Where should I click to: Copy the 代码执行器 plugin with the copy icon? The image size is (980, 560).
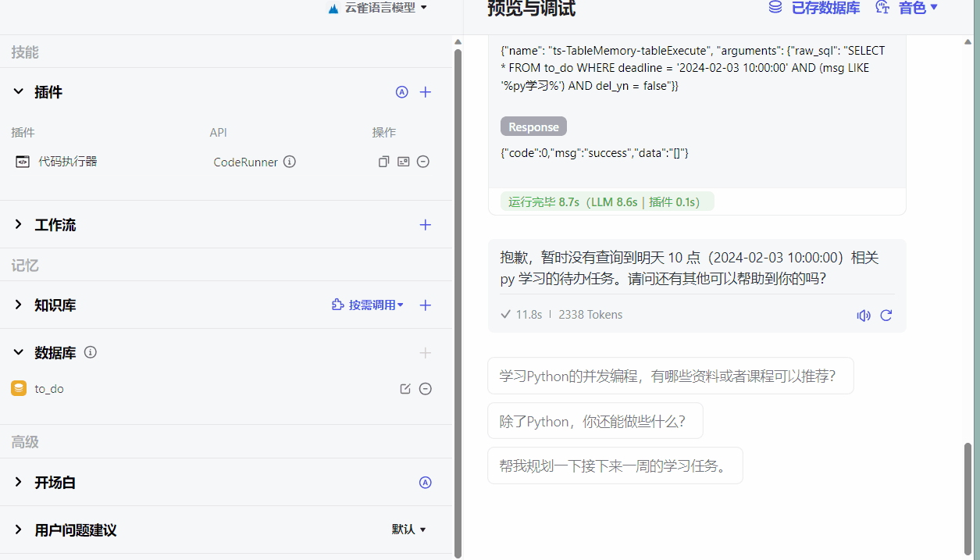click(x=383, y=162)
